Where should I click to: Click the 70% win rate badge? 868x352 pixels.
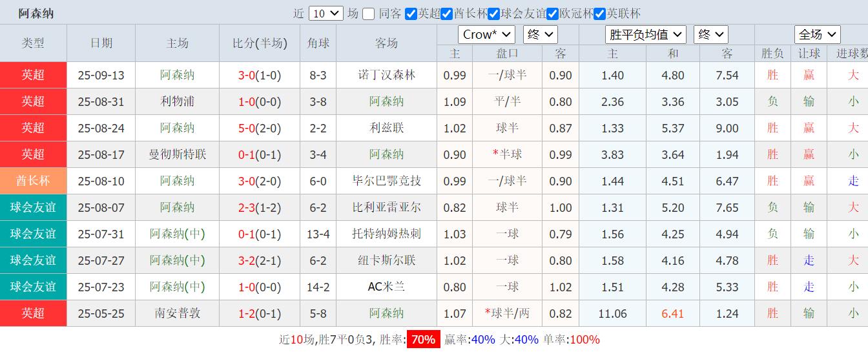(423, 339)
